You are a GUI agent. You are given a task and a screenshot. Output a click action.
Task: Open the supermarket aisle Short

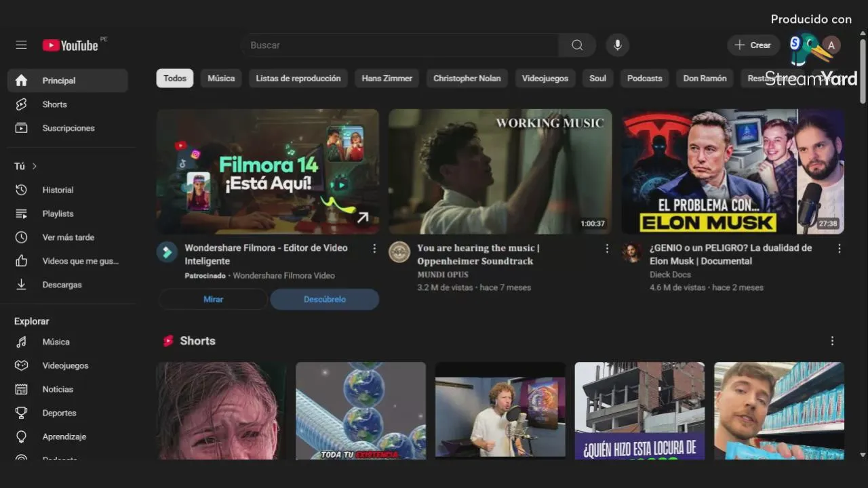[x=779, y=411]
